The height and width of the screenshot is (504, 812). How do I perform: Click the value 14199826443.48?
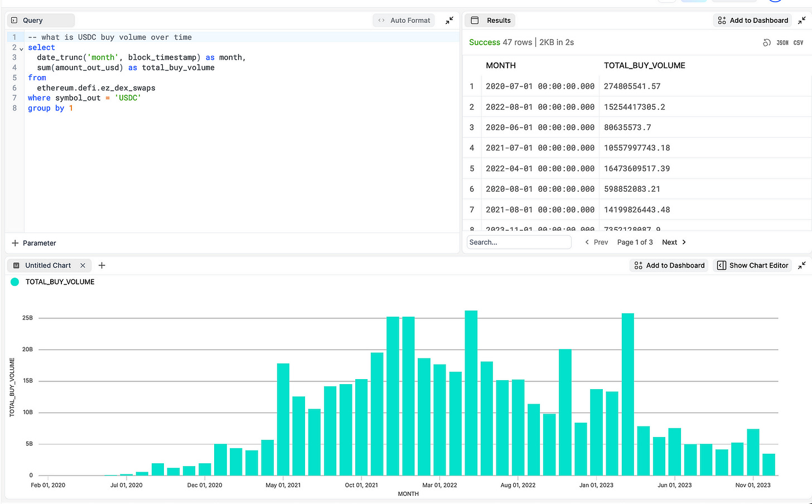pos(637,210)
